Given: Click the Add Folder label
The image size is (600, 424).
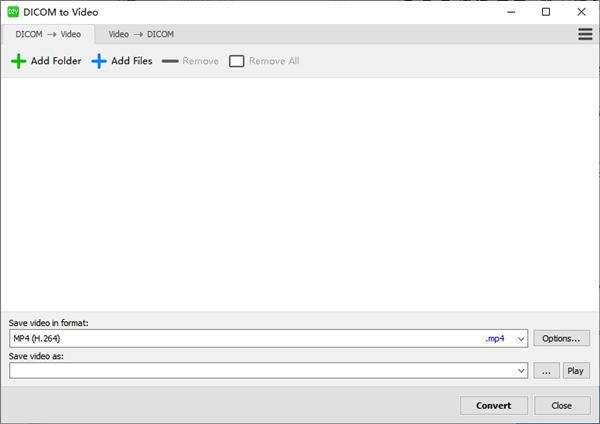Looking at the screenshot, I should coord(56,61).
